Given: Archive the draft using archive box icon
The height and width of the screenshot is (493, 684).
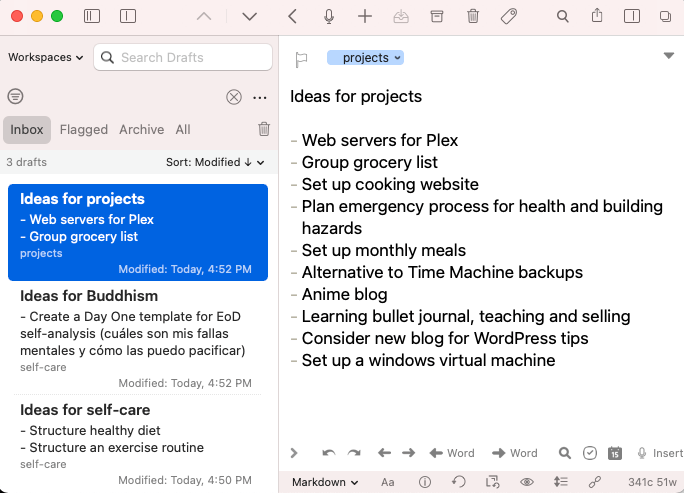Looking at the screenshot, I should [x=437, y=17].
